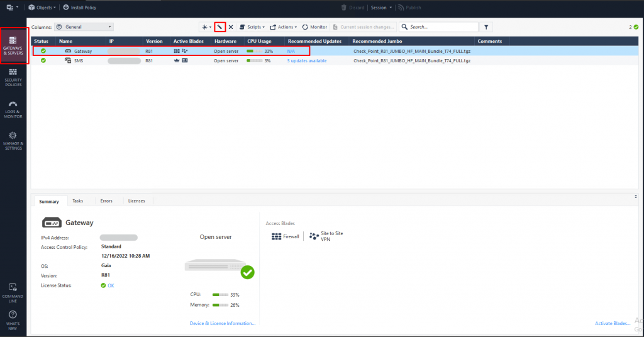The height and width of the screenshot is (337, 644).
Task: Open What's New help
Action: 13,319
